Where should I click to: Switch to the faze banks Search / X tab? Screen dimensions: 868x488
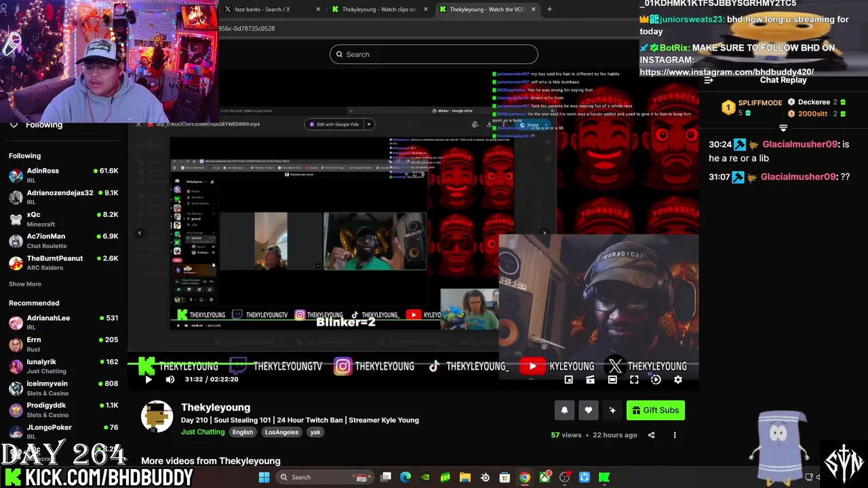tap(273, 9)
